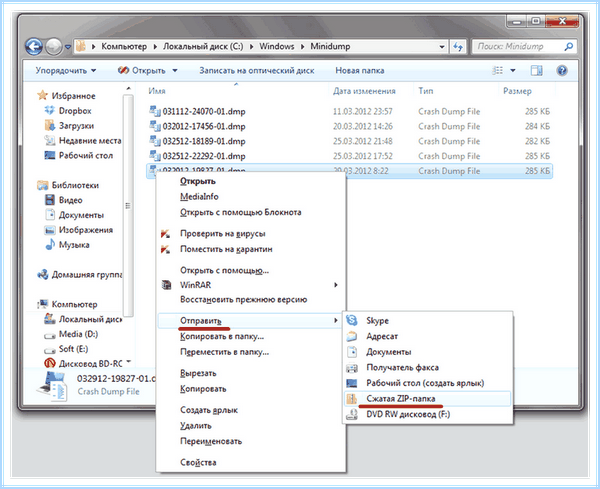This screenshot has width=600, height=489.
Task: Click Записать на оптический диск
Action: coord(256,70)
